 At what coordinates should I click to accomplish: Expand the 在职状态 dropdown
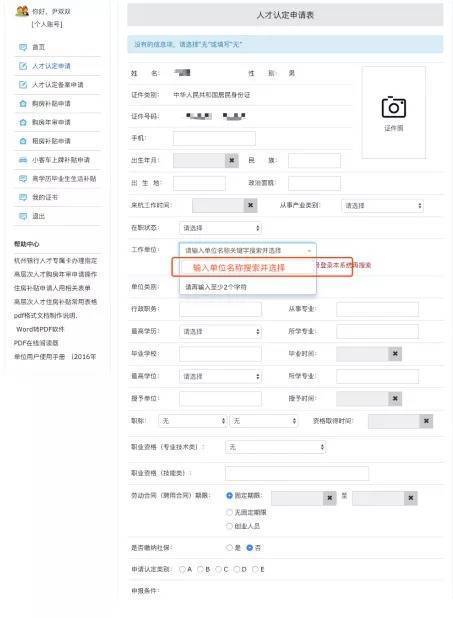(220, 228)
